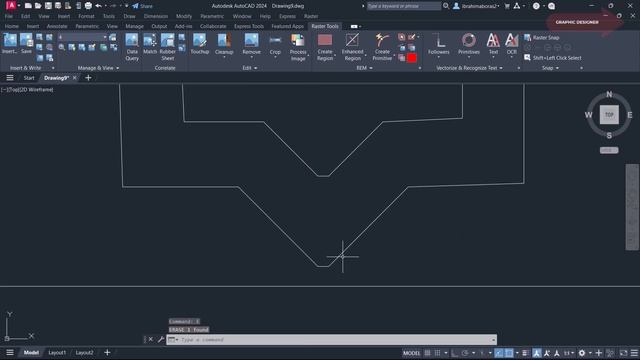This screenshot has height=360, width=640.
Task: Click the customize wrench icon in the command line
Action: (x=161, y=339)
